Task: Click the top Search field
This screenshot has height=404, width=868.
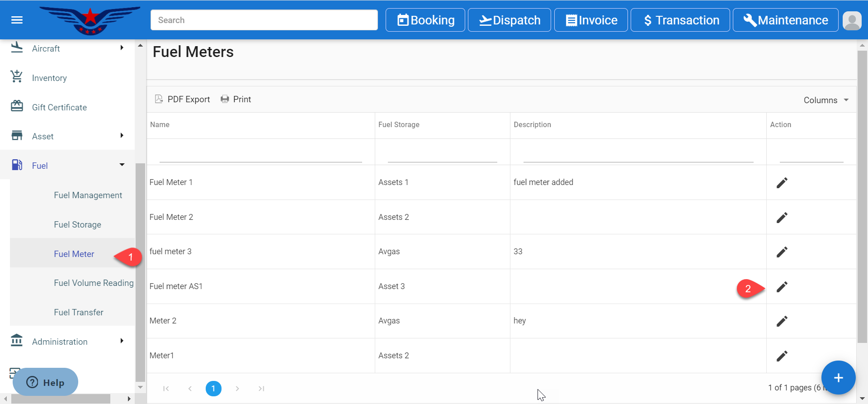Action: click(x=264, y=20)
